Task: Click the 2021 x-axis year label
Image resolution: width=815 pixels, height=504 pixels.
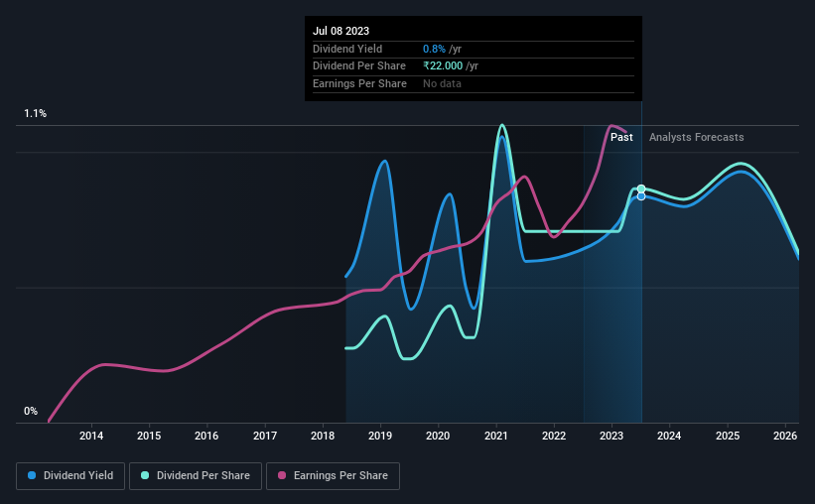Action: (x=496, y=436)
